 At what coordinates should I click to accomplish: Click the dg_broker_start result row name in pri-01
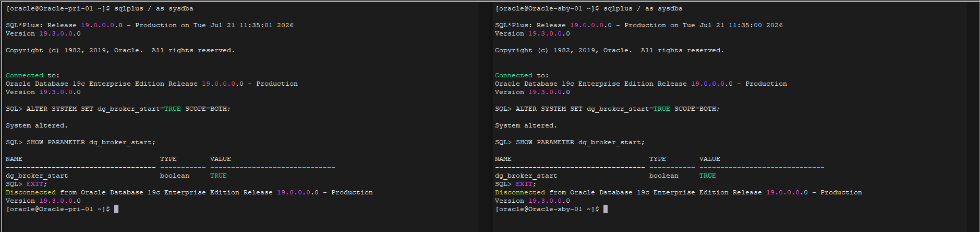(x=37, y=176)
